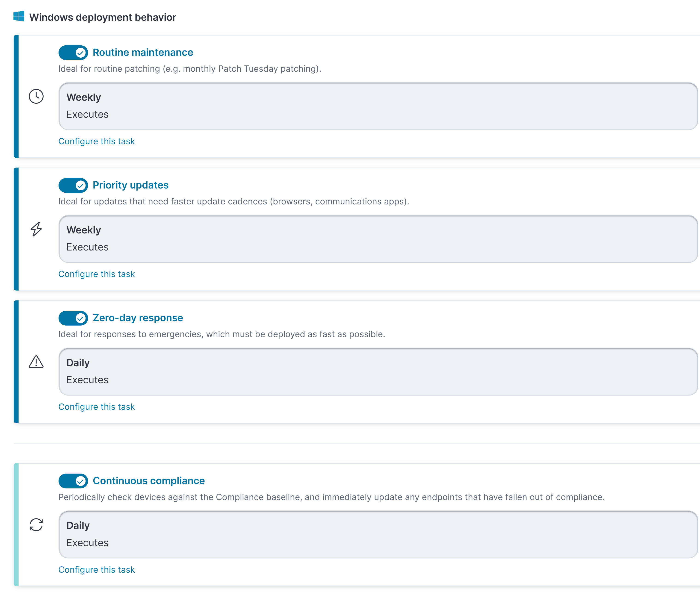The image size is (700, 598).
Task: Click Configure this task under Zero-day response
Action: (97, 407)
